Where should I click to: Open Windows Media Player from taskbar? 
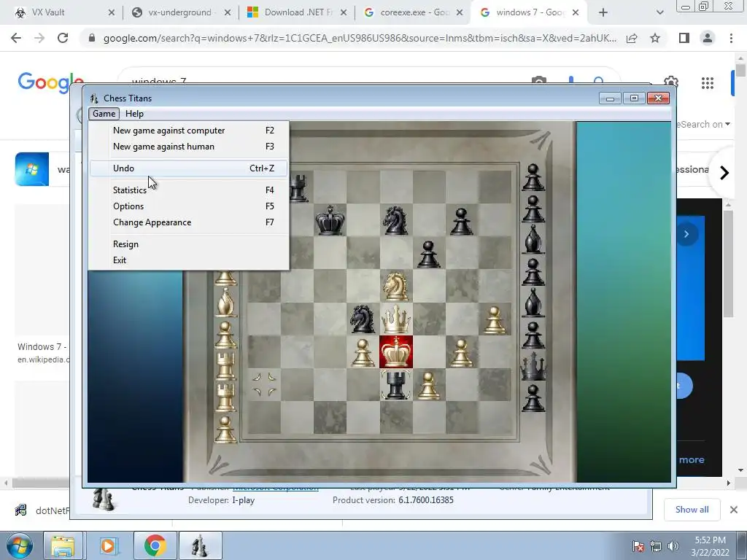coord(109,545)
